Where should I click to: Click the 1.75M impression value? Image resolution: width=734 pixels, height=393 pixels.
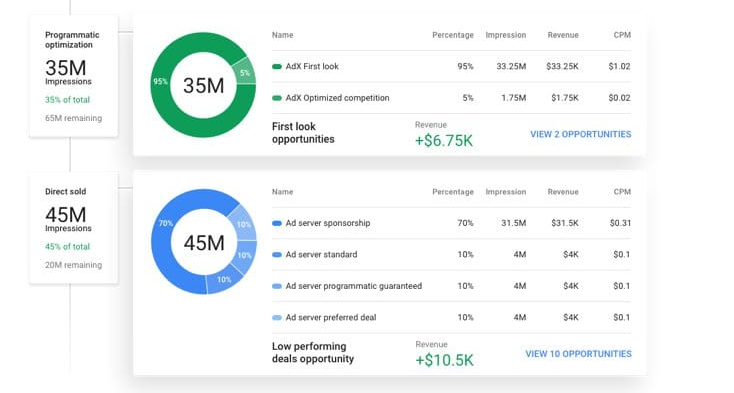tap(514, 98)
